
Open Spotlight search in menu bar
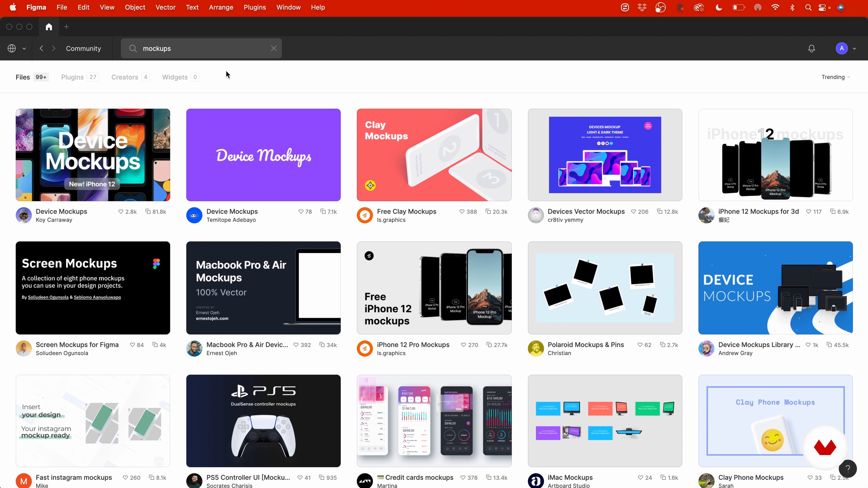pos(808,7)
